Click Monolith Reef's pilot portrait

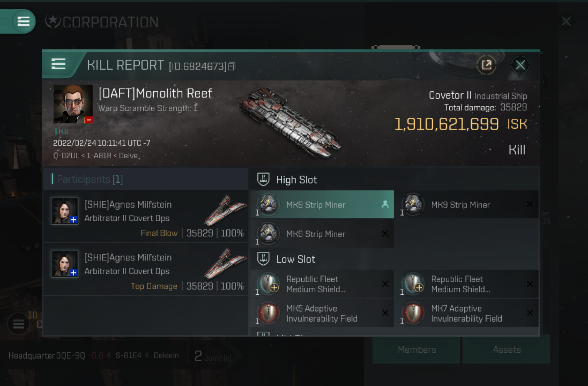pyautogui.click(x=73, y=104)
